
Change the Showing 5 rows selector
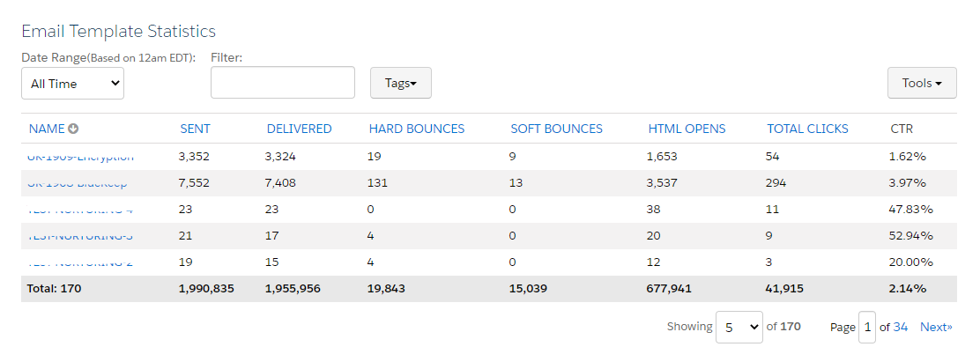click(739, 327)
